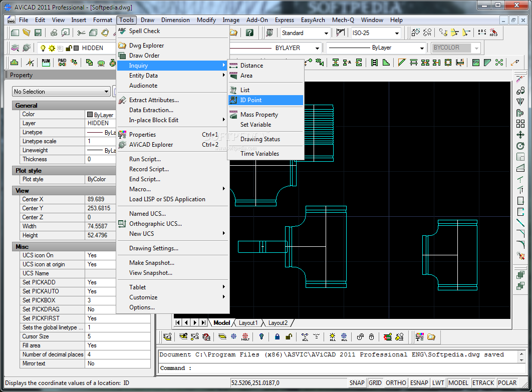The image size is (532, 392).
Task: Click Run Script... menu entry
Action: [173, 159]
